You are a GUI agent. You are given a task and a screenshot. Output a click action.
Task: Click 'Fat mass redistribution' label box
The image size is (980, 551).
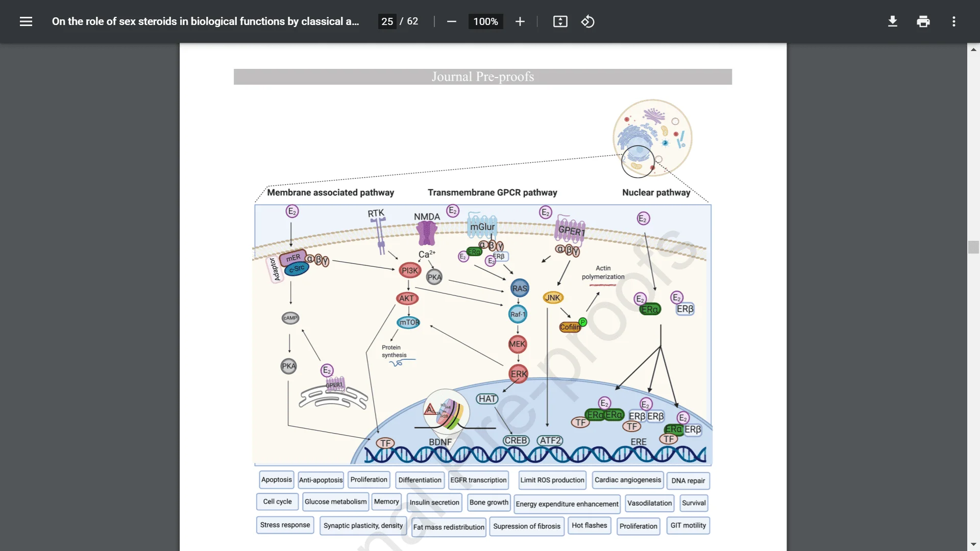449,527
